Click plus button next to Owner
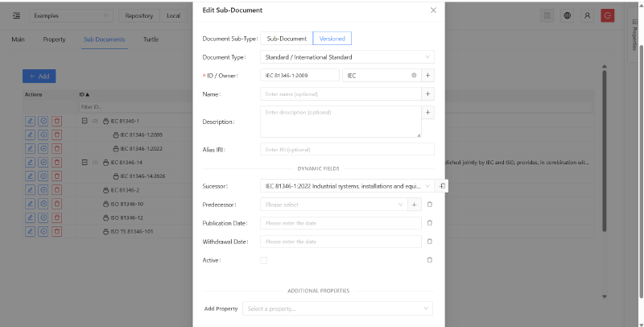 coord(428,76)
